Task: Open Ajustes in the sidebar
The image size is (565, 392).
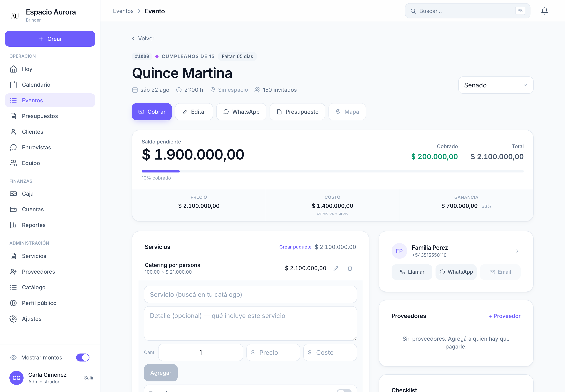Action: 50,319
